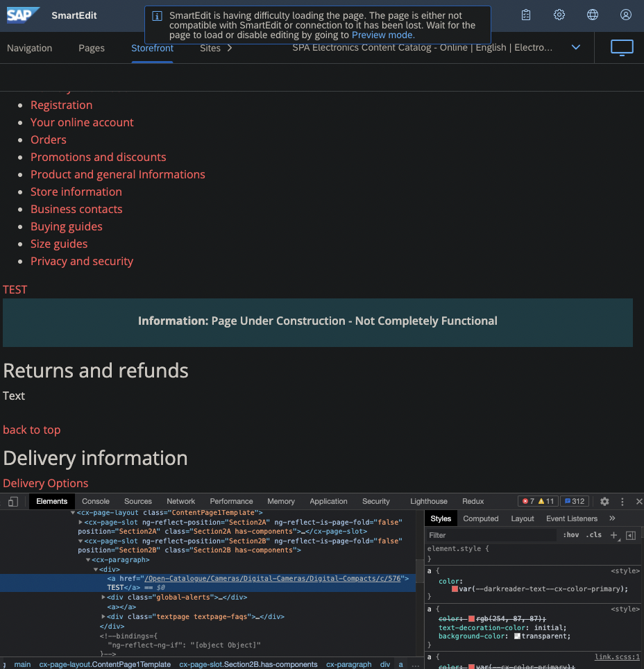Open the Computed tab in the Styles pane
Image resolution: width=644 pixels, height=669 pixels.
pos(481,518)
